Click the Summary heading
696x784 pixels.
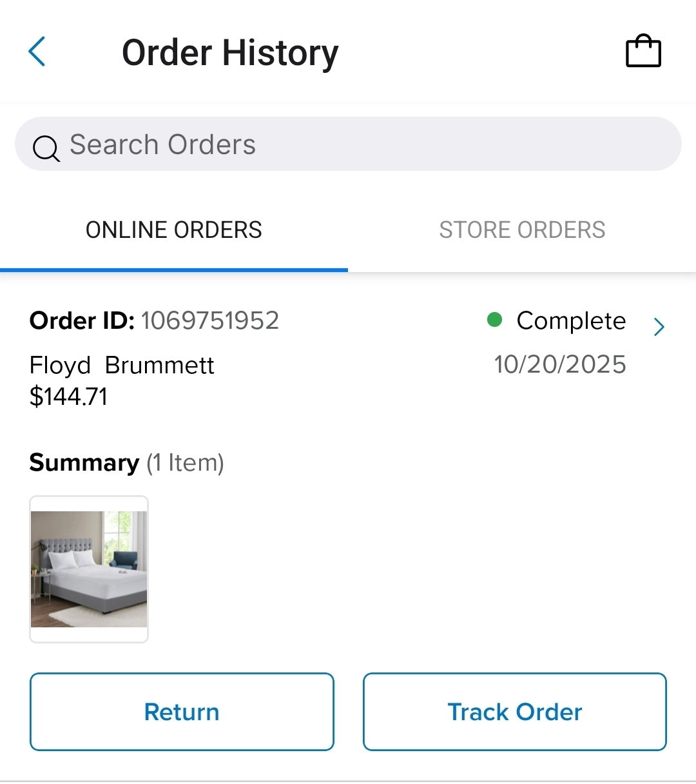click(x=84, y=463)
